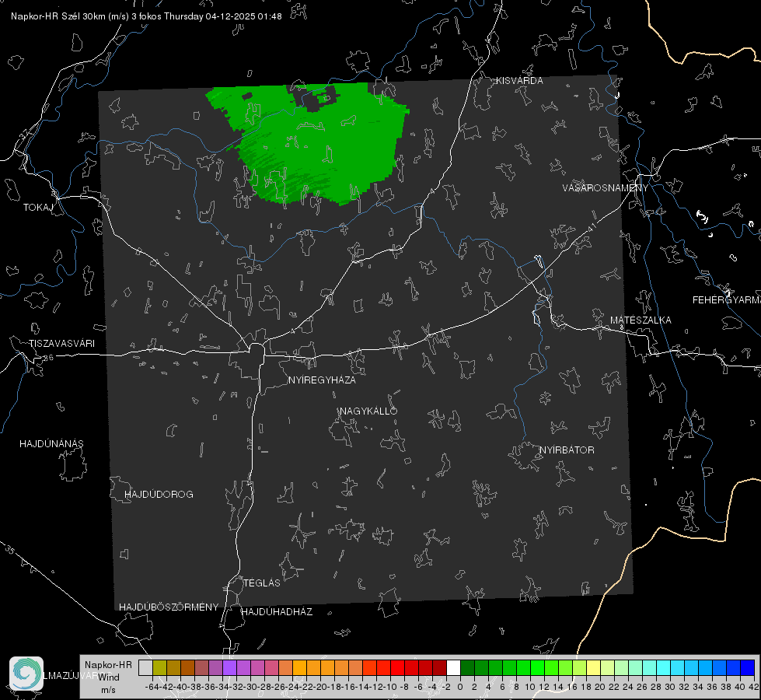Image resolution: width=761 pixels, height=700 pixels.
Task: Click the 'VÁSÁROSNAMÉNY' city label
Action: pos(606,187)
